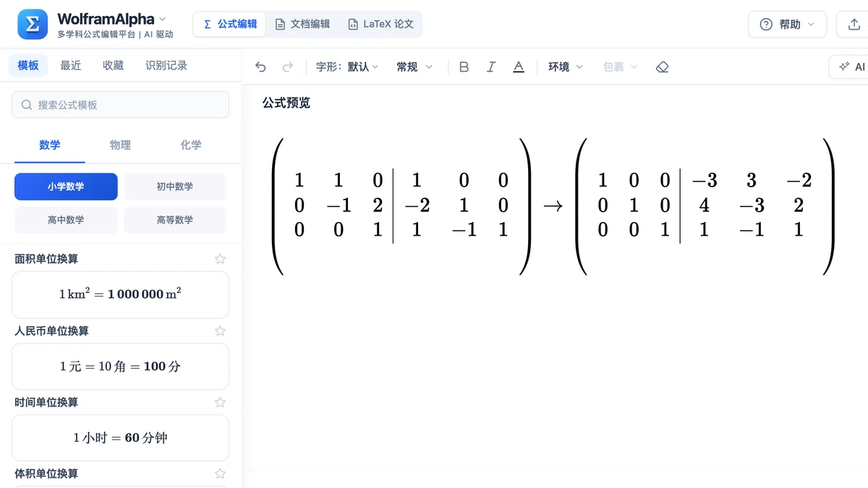Toggle bold formatting
The height and width of the screenshot is (488, 868).
464,67
